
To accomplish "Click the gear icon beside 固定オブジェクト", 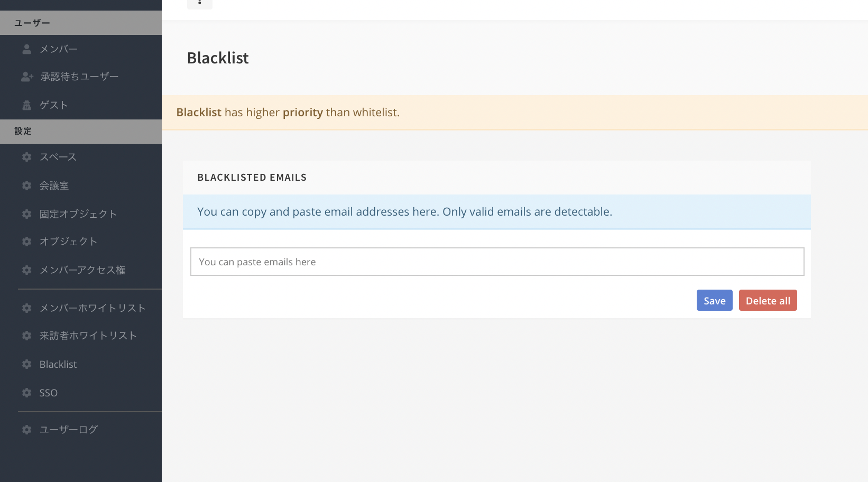I will point(27,214).
